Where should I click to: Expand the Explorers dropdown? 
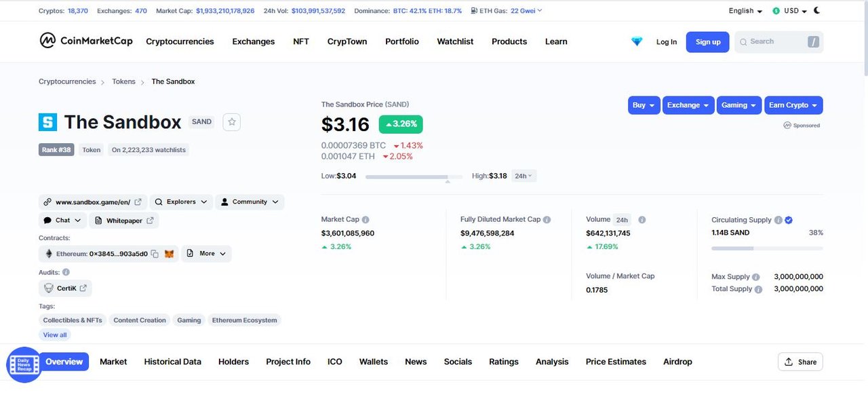181,202
